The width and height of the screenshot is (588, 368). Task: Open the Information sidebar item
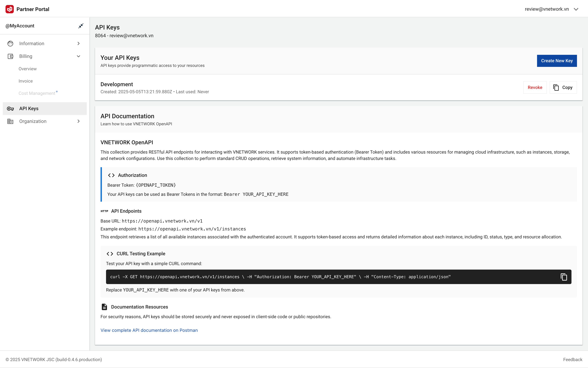(x=45, y=44)
